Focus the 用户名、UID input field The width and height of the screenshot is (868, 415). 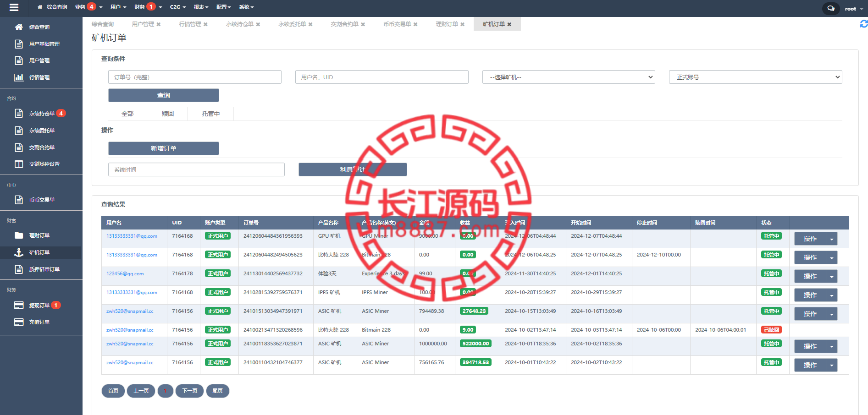pyautogui.click(x=382, y=77)
